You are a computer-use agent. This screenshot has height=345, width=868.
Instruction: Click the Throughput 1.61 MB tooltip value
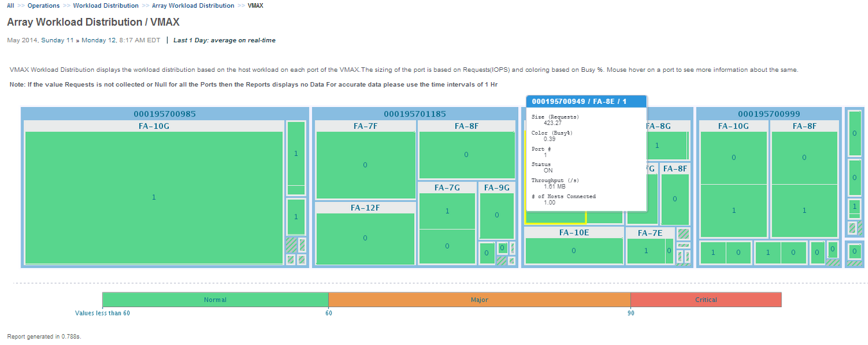tap(555, 187)
